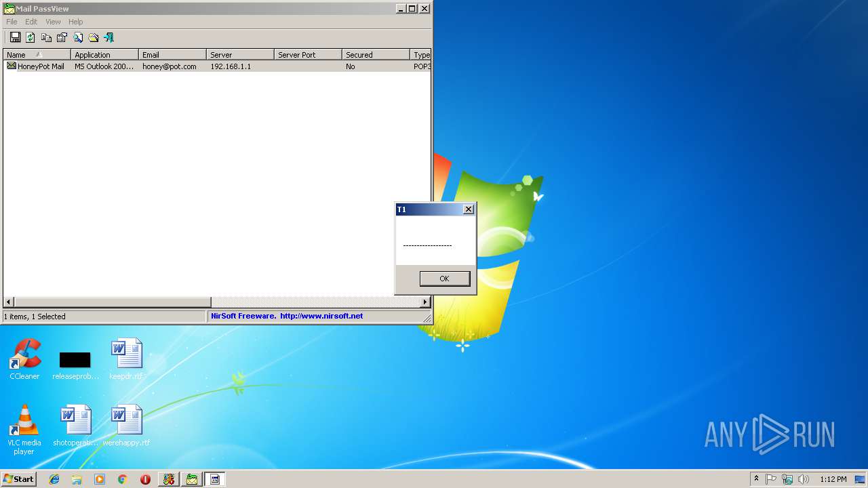
Task: Click the POP3 type cell
Action: [422, 66]
